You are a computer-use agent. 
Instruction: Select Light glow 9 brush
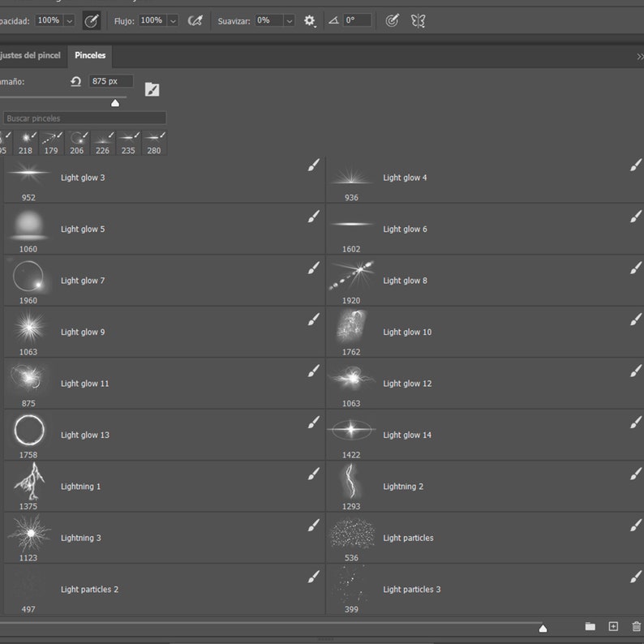tap(165, 332)
